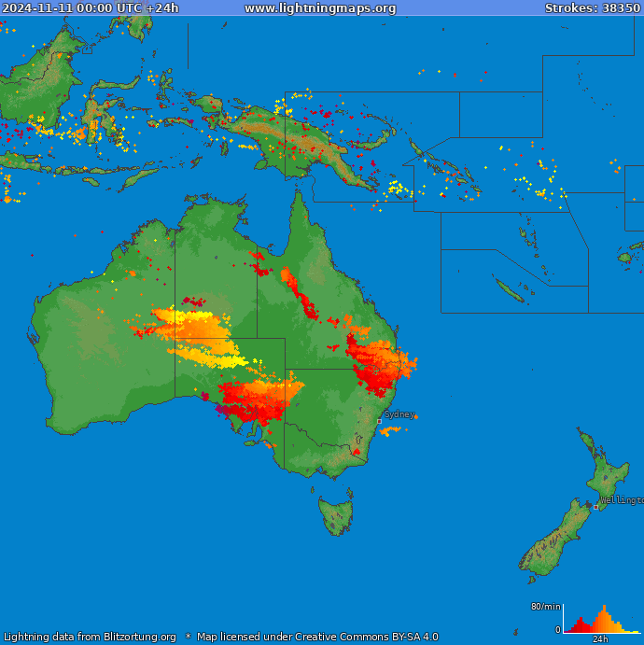This screenshot has height=645, width=644.
Task: Click the New Caledonia island
Action: pos(509,290)
